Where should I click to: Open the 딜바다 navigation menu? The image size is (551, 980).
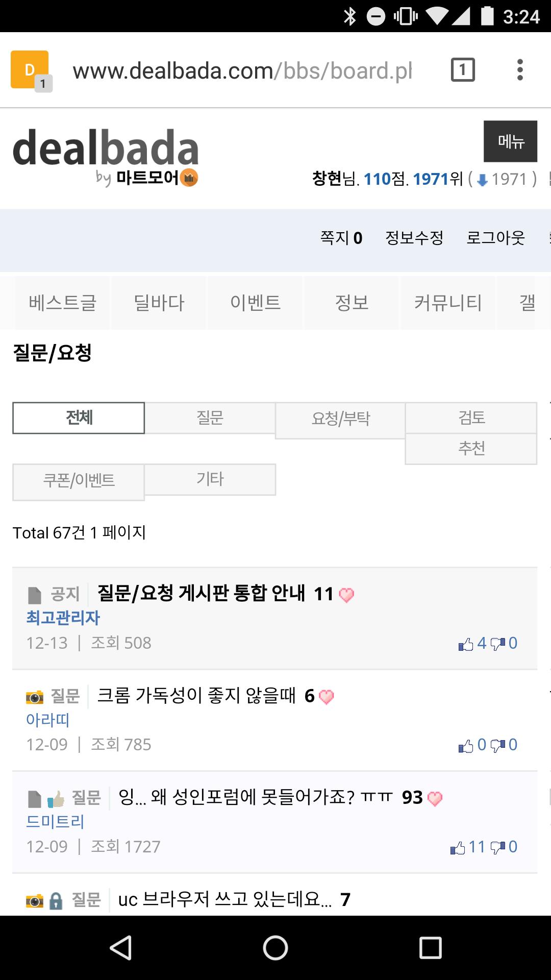[x=159, y=303]
